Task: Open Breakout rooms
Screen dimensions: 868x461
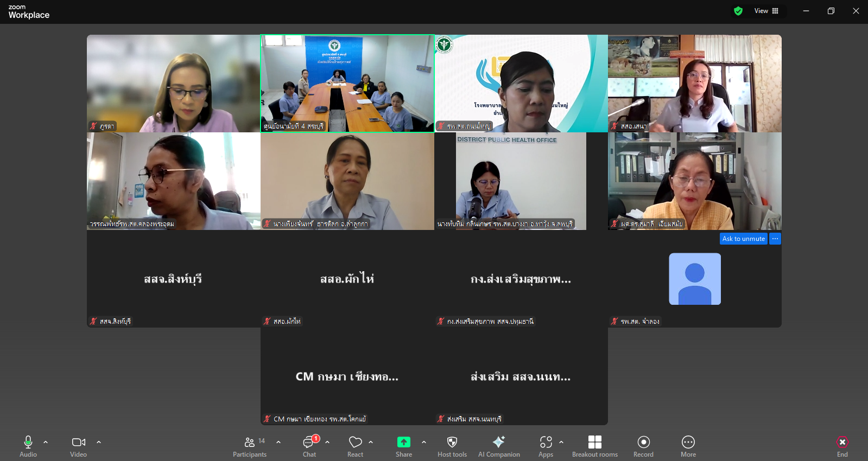Action: [x=595, y=446]
